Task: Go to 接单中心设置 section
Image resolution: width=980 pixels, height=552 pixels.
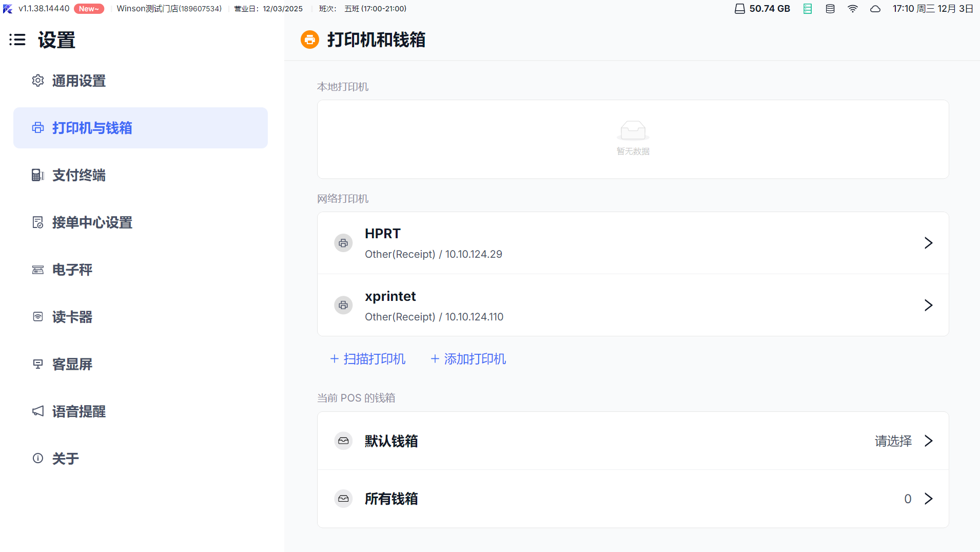Action: 92,222
